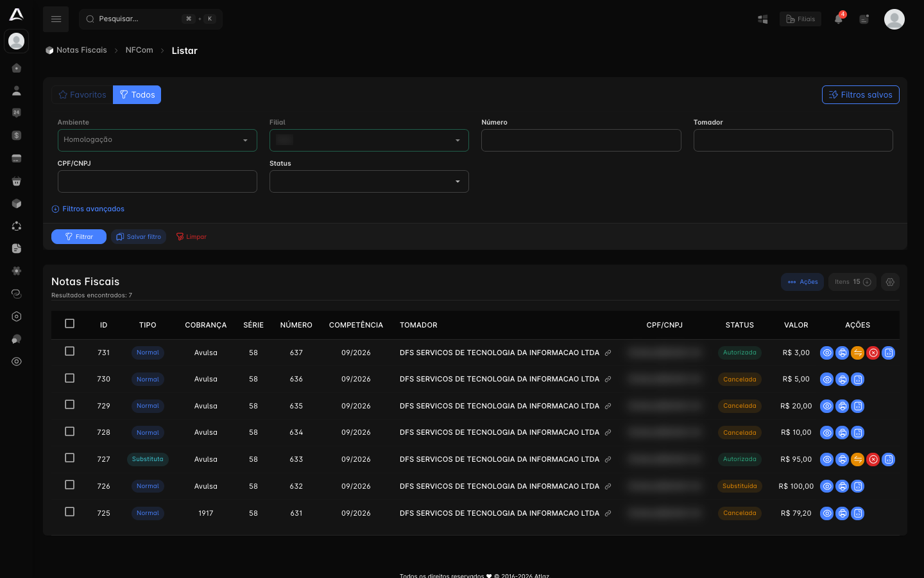Open the Itens 15 per-page dropdown
The height and width of the screenshot is (578, 924).
point(852,282)
